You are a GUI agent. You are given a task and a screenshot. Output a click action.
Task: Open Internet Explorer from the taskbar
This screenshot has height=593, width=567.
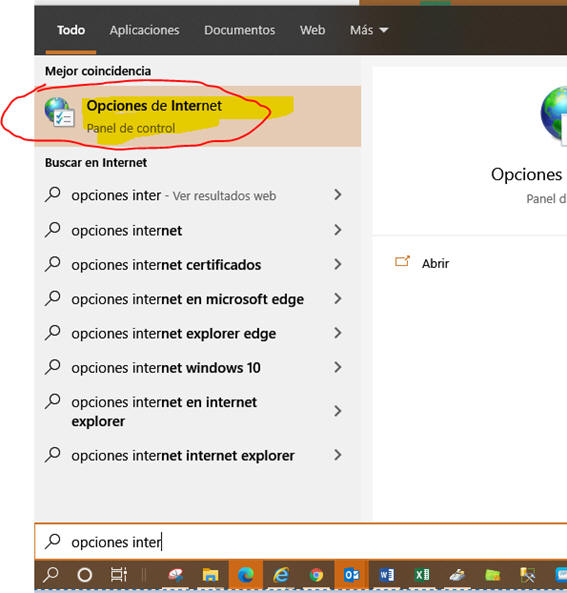coord(281,575)
